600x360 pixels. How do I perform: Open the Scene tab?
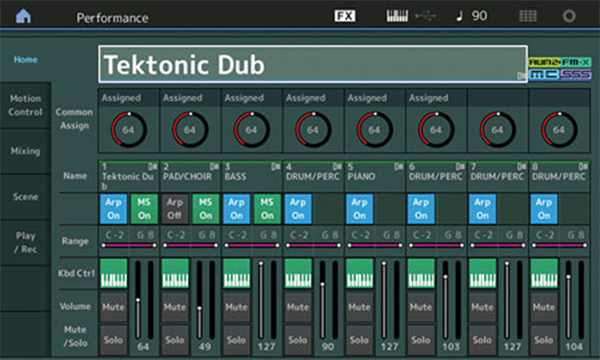point(25,197)
